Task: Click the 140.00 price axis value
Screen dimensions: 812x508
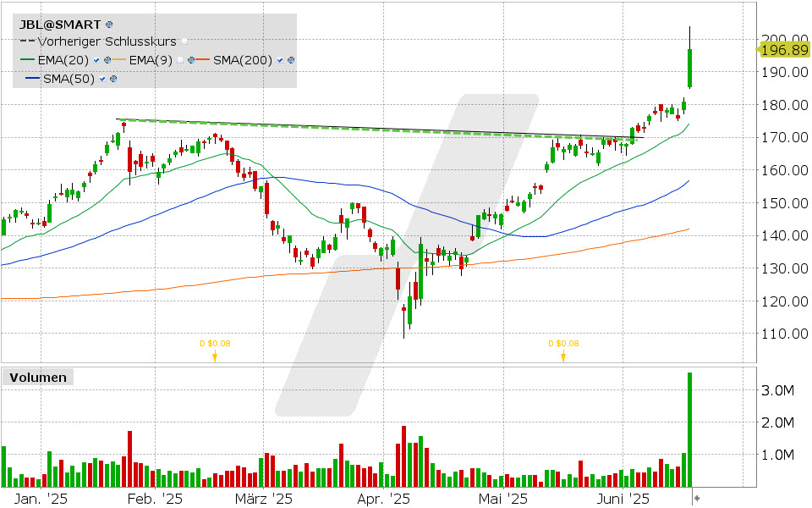Action: [x=785, y=236]
